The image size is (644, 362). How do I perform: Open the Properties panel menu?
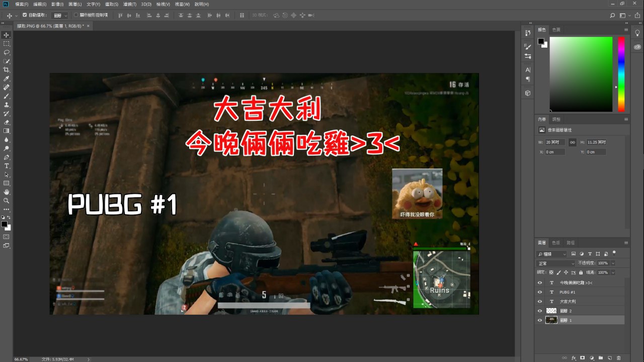tap(626, 119)
